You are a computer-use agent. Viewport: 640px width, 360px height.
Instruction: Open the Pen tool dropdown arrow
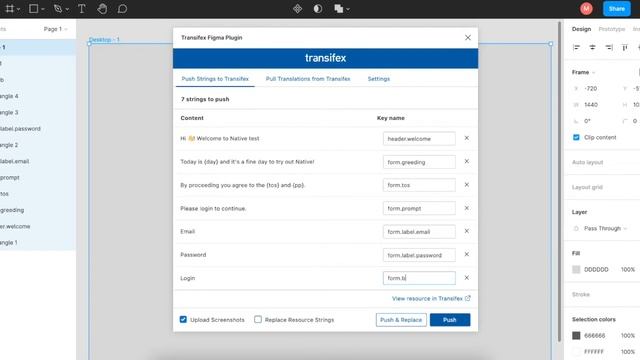[x=67, y=9]
